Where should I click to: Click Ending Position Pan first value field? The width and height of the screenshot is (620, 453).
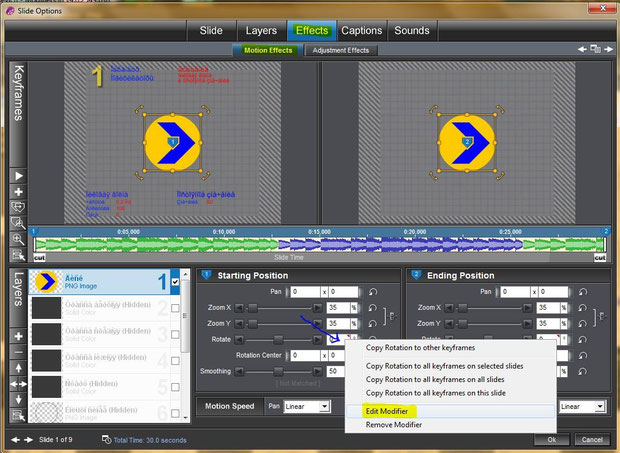[515, 292]
